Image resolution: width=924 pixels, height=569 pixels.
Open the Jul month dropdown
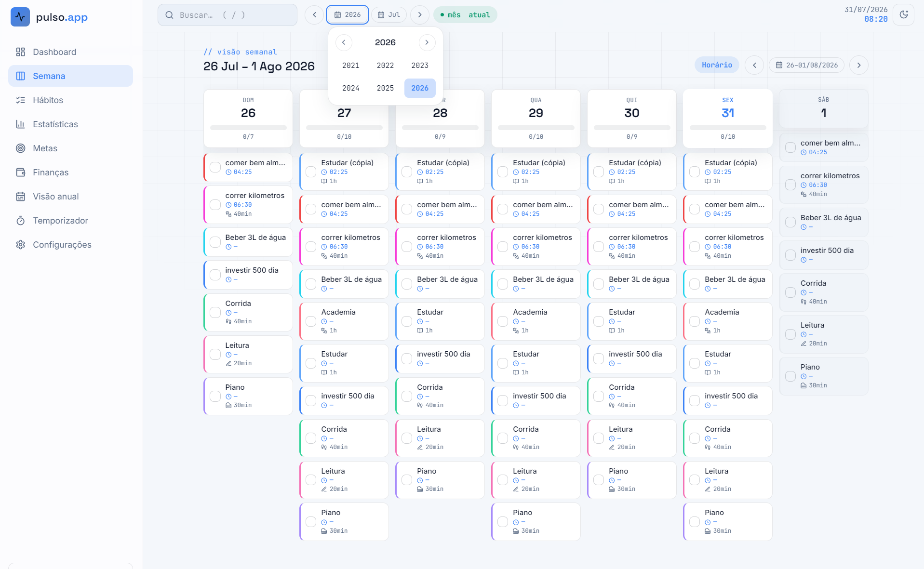click(389, 15)
